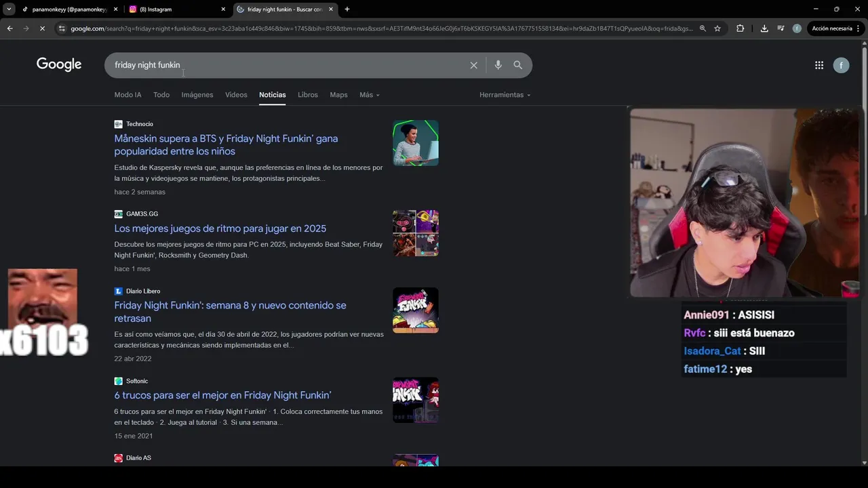Close the friday night funkin tab
This screenshot has width=868, height=488.
click(331, 9)
